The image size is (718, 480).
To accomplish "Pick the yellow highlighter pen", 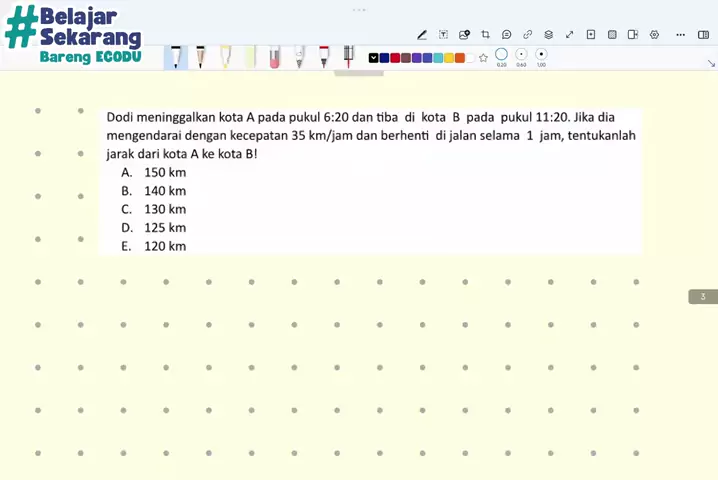I will tap(225, 56).
